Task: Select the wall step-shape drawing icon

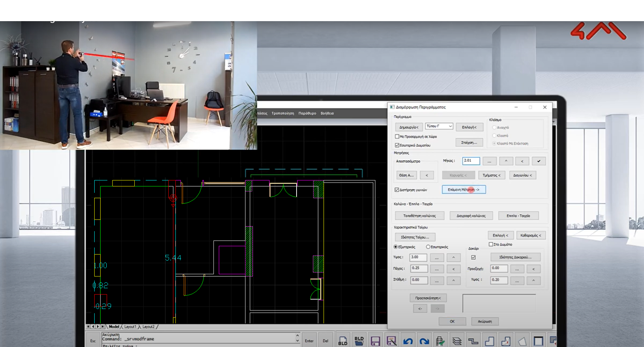Action: click(x=473, y=341)
